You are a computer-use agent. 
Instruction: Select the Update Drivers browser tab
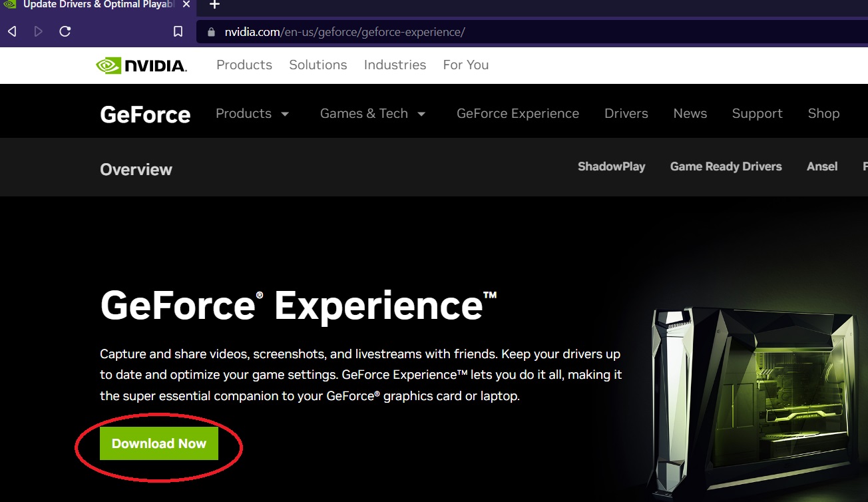coord(97,5)
